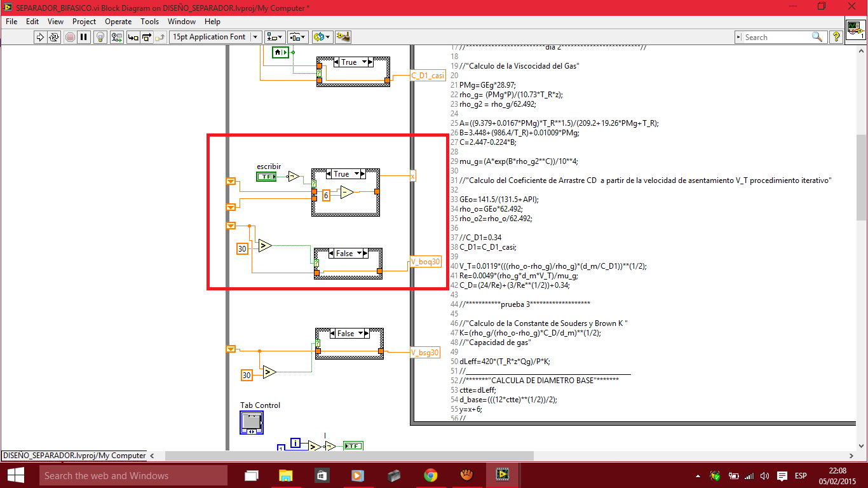The height and width of the screenshot is (488, 868).
Task: Click previous-case arrow on escribir case structure
Action: 329,173
